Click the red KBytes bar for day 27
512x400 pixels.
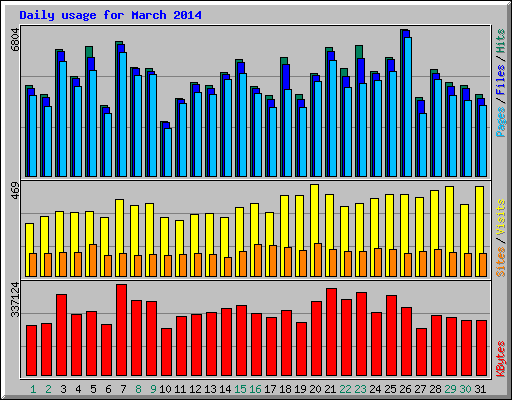421,352
